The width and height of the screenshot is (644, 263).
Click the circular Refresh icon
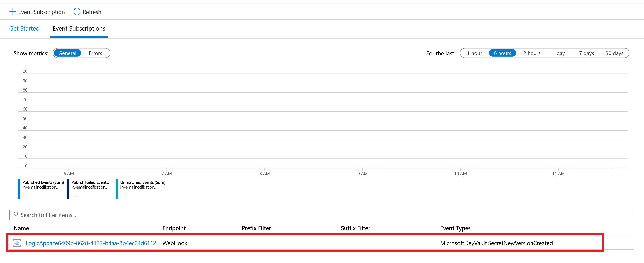pyautogui.click(x=77, y=12)
